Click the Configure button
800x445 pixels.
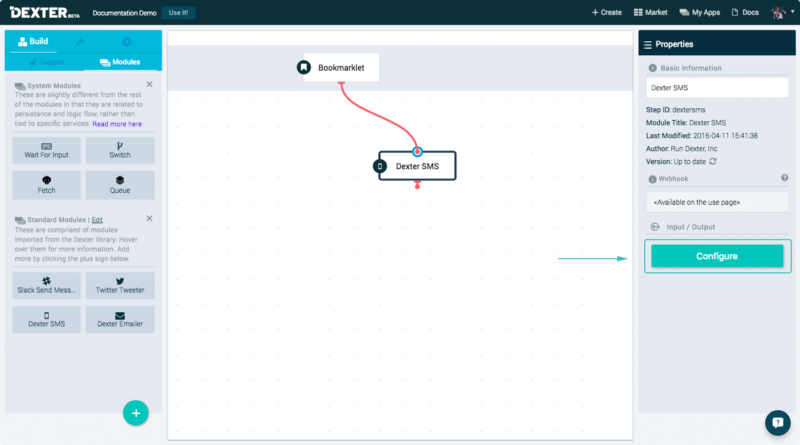pos(717,256)
